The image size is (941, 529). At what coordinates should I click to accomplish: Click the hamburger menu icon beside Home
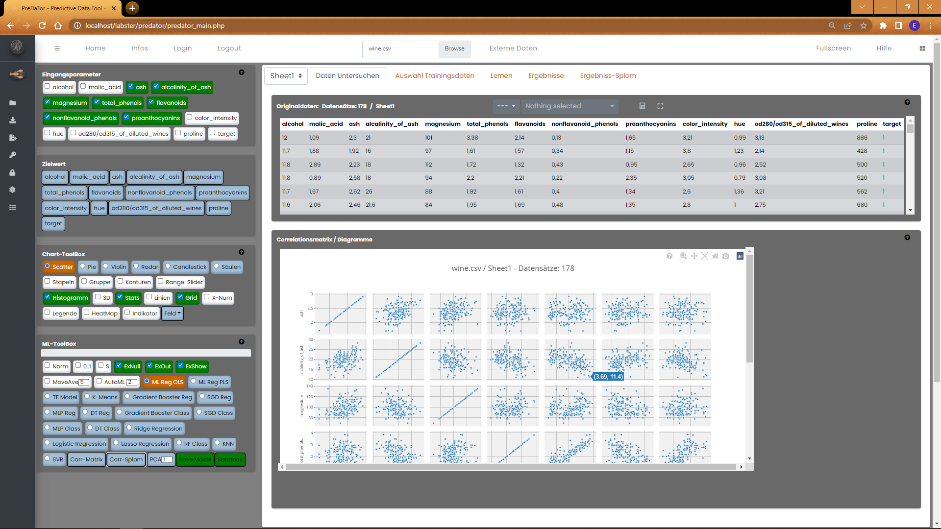point(57,48)
